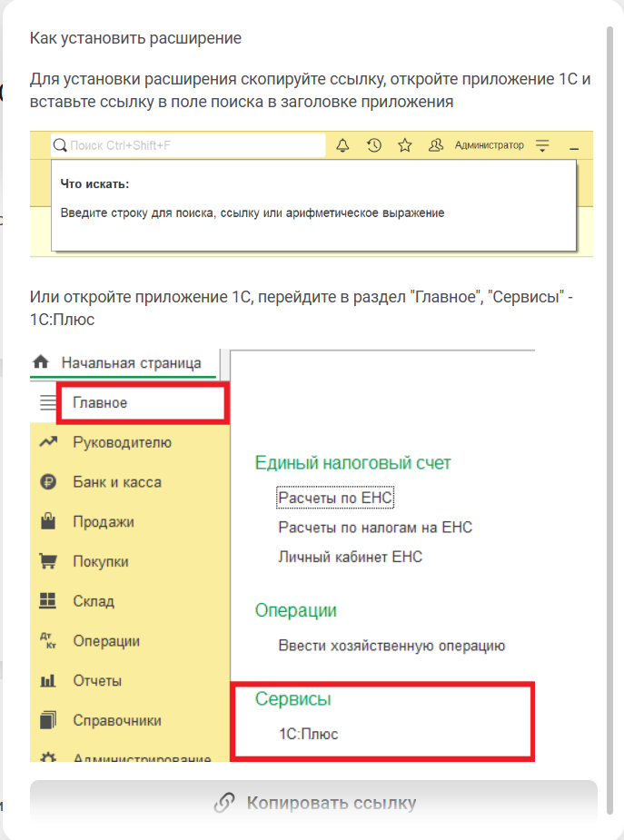This screenshot has height=840, width=624.
Task: Click the home icon beside Начальная страница
Action: [x=40, y=362]
